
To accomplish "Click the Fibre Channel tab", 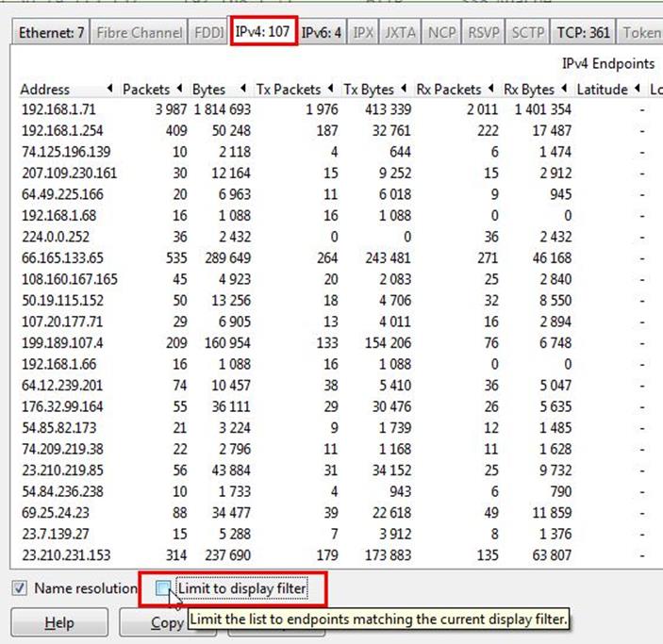I will coord(140,32).
